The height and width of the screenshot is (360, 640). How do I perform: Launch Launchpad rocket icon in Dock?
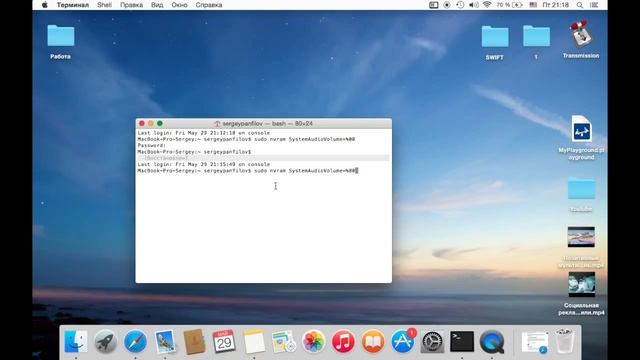tap(105, 341)
